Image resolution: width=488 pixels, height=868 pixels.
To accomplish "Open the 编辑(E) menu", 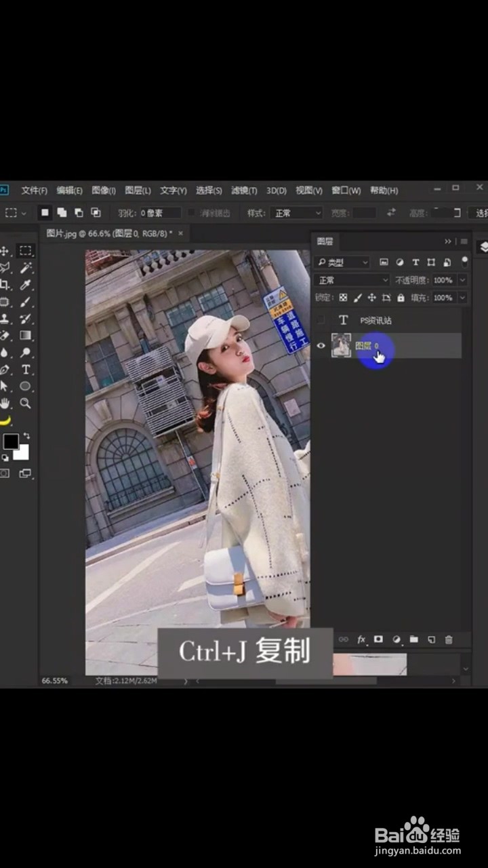I will point(69,191).
